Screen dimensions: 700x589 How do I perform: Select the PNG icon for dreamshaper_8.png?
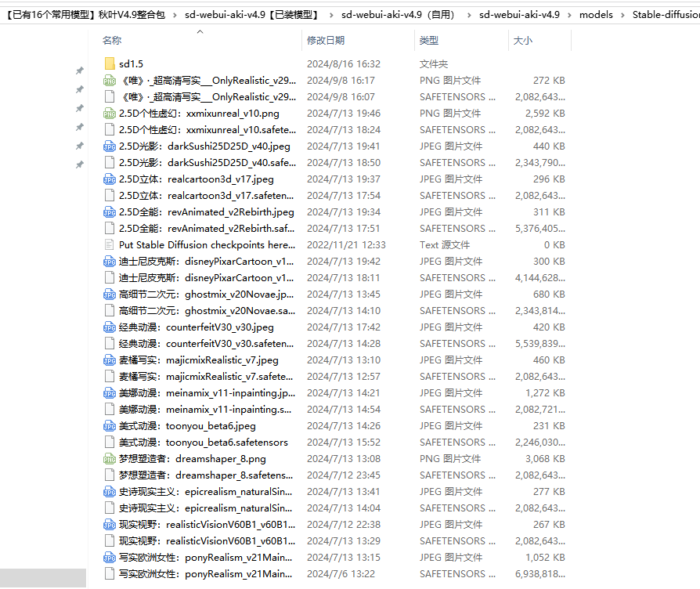(x=110, y=459)
